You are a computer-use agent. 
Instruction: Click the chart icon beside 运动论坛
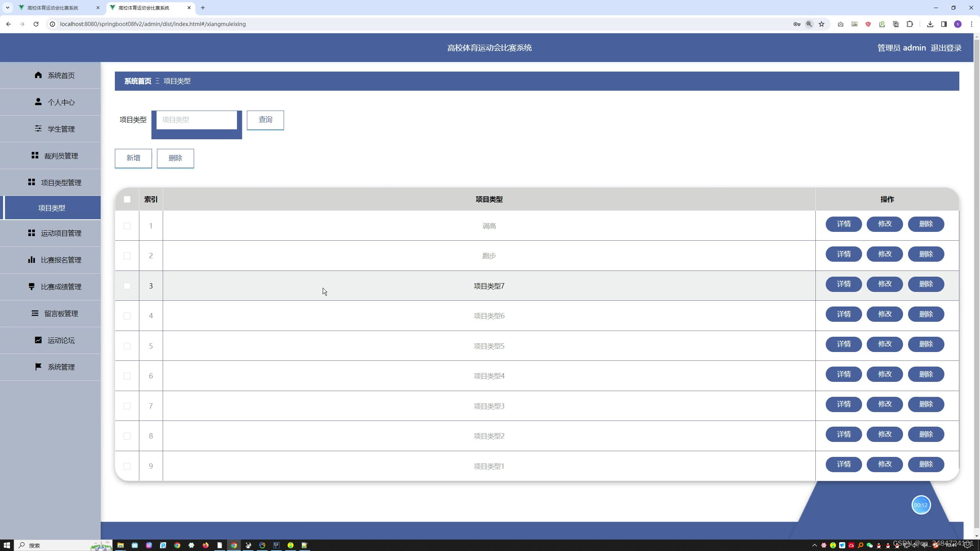tap(38, 340)
